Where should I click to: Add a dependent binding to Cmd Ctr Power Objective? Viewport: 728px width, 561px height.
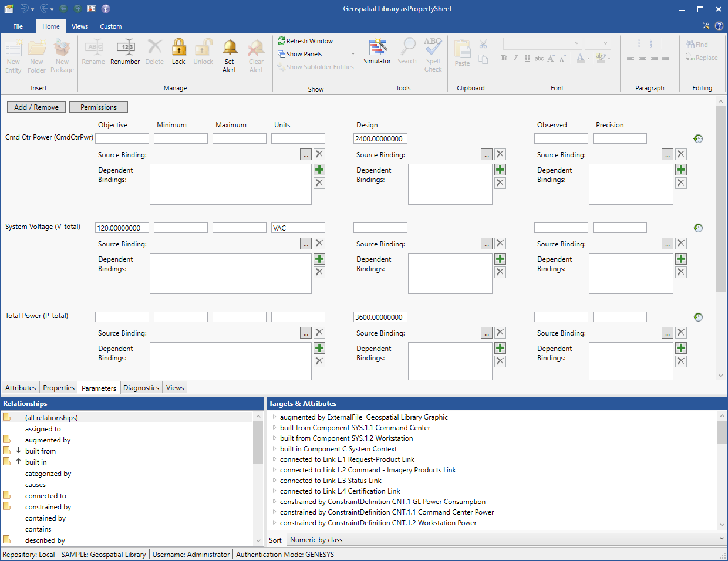[319, 170]
